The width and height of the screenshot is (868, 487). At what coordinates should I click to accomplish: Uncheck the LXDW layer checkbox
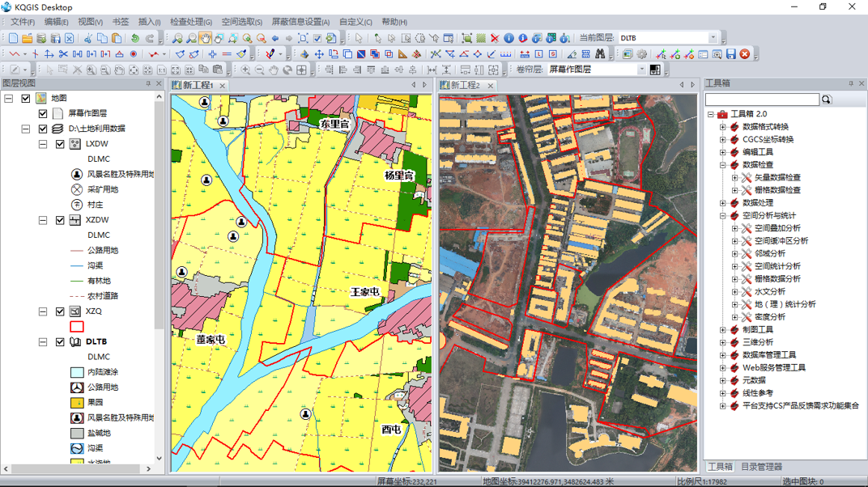pos(60,144)
